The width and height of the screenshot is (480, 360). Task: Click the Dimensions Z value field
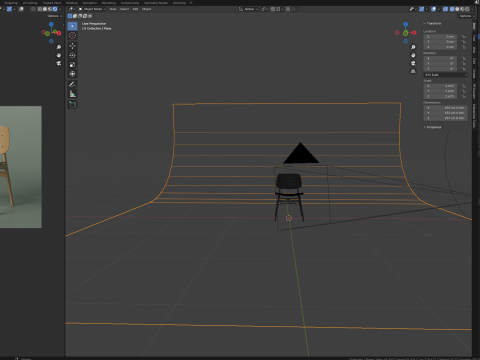coord(445,118)
